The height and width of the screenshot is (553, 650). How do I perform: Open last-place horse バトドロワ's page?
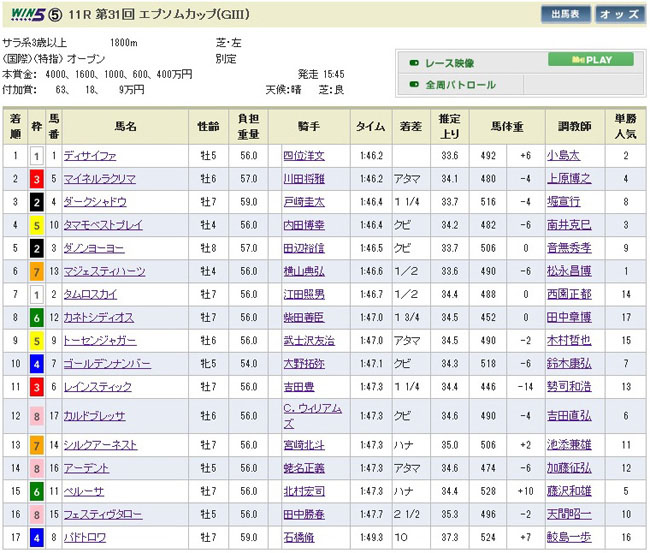(84, 537)
